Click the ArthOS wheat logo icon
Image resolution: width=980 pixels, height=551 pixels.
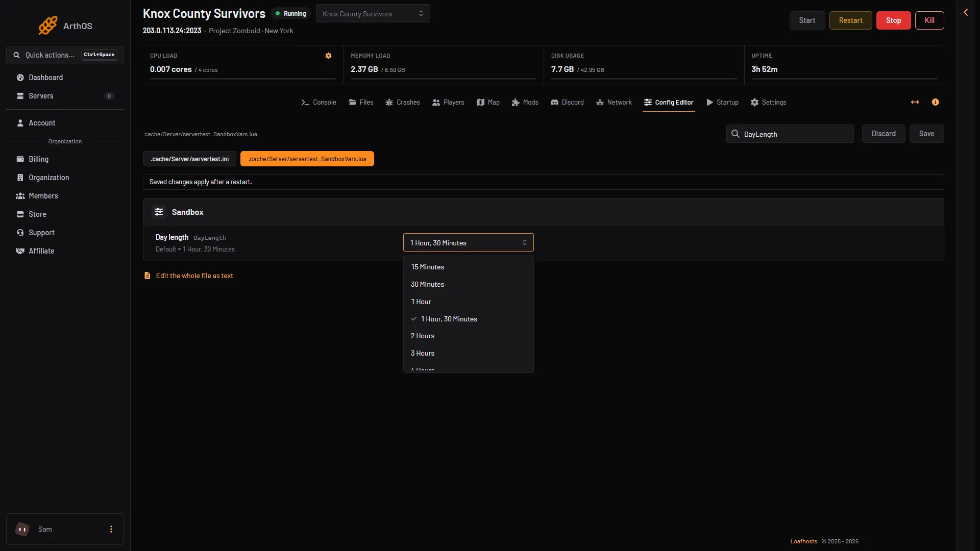click(x=48, y=26)
